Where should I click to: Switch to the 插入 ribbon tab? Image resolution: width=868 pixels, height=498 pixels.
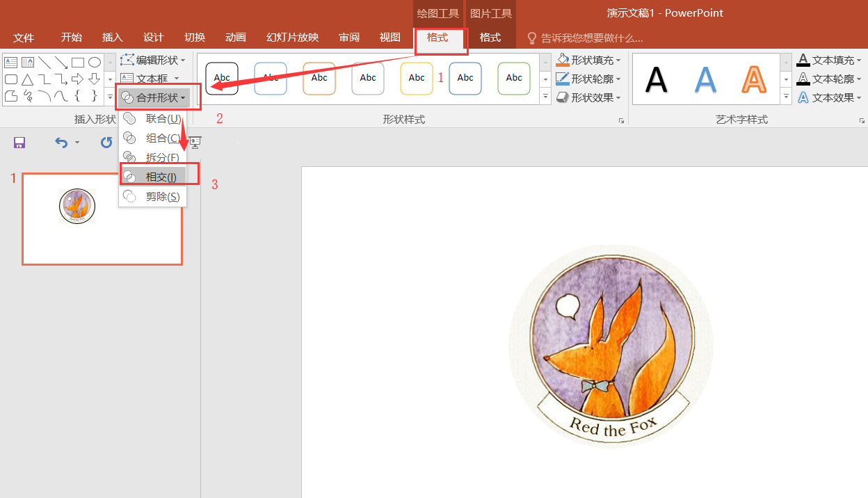point(112,38)
